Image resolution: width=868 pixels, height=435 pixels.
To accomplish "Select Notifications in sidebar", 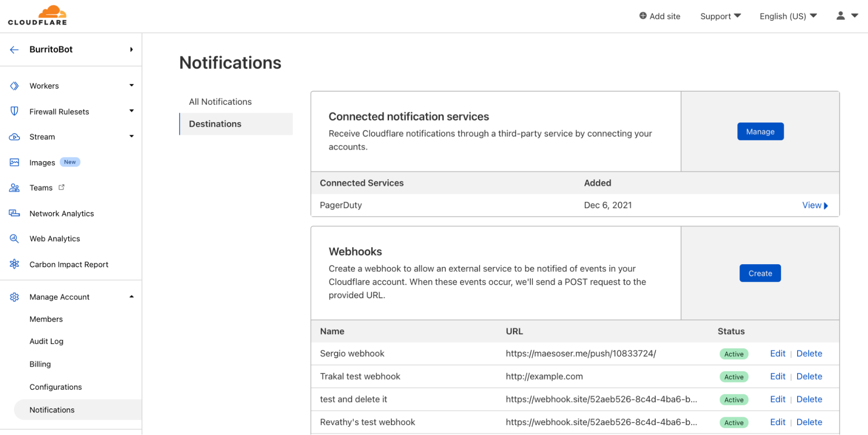I will pos(78,410).
